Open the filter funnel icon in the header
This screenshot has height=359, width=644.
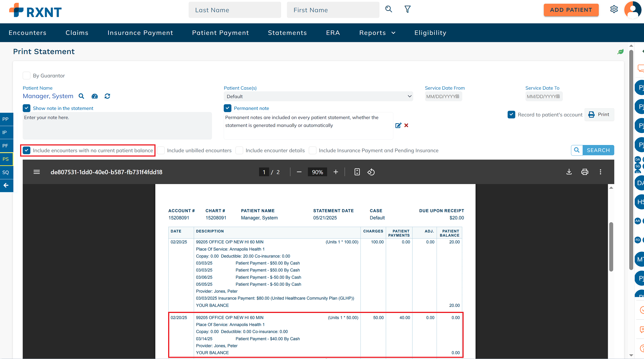click(407, 10)
